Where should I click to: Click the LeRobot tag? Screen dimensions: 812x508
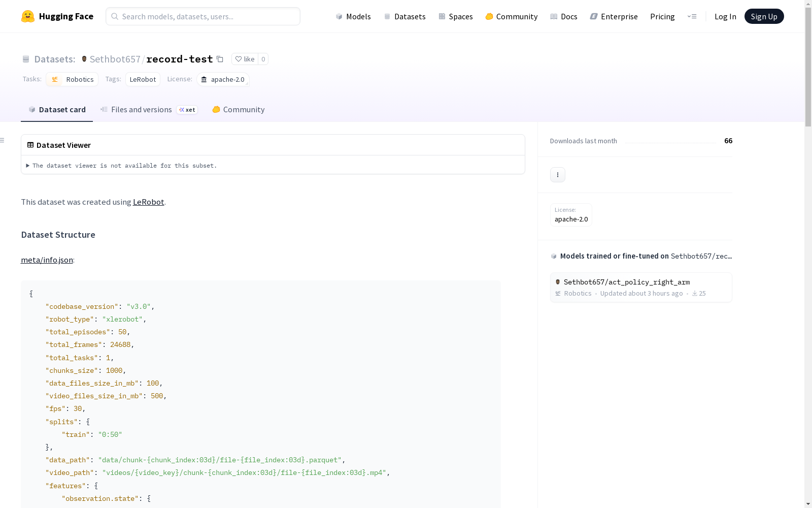pyautogui.click(x=143, y=79)
